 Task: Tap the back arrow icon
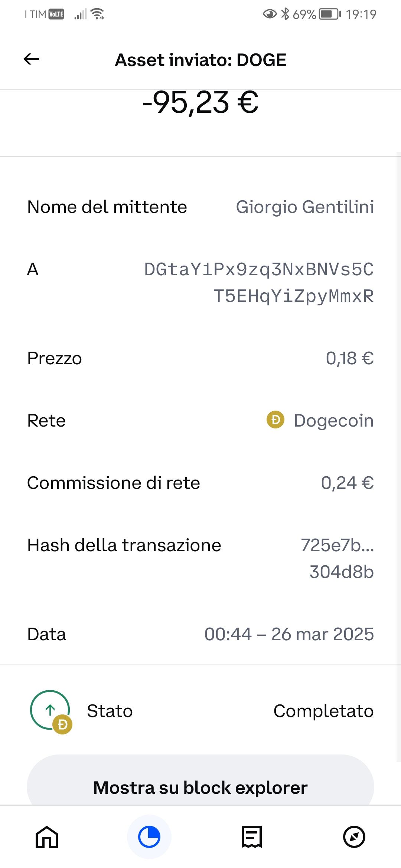click(32, 59)
